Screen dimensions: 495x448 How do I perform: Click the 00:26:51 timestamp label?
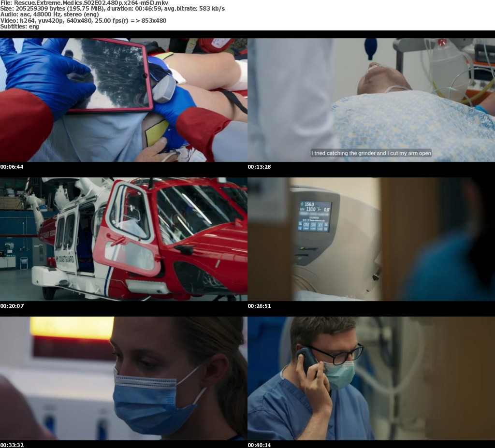coord(260,306)
